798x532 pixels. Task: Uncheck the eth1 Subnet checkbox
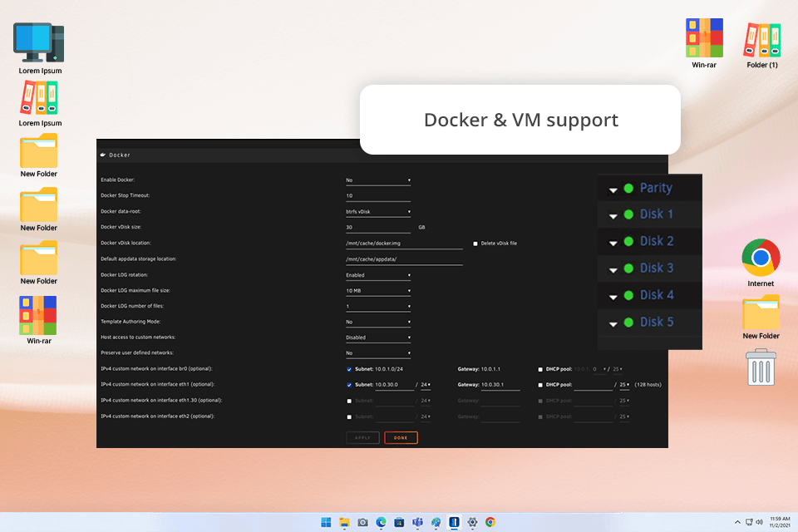(349, 386)
